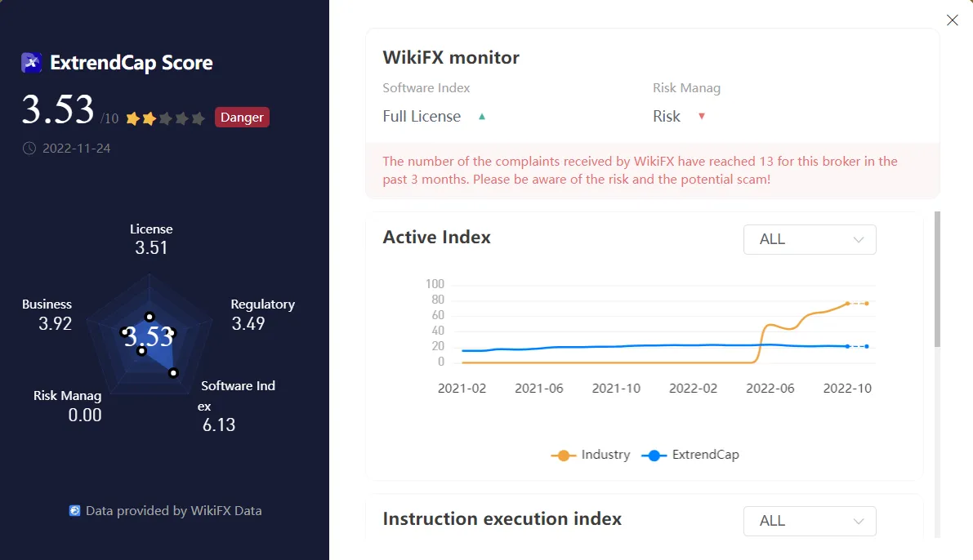Click the ExtrendCap line endpoint on chart
The height and width of the screenshot is (560, 973).
[867, 346]
